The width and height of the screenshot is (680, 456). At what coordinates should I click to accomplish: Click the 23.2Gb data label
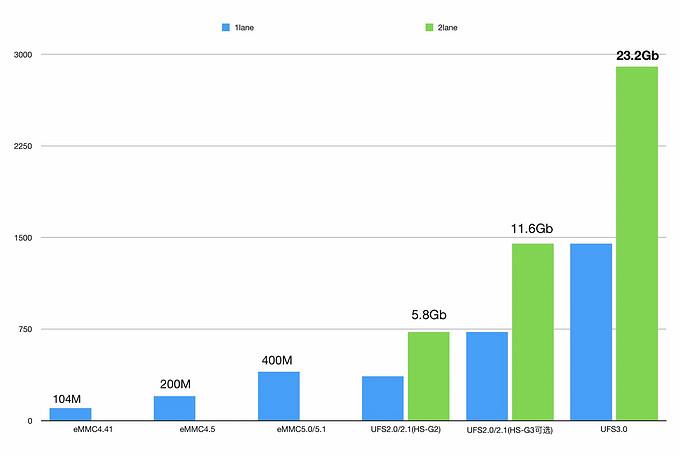[637, 56]
